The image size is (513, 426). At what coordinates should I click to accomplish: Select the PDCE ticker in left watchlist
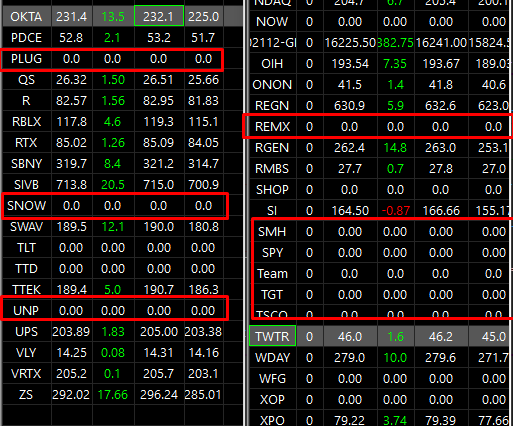[26, 37]
